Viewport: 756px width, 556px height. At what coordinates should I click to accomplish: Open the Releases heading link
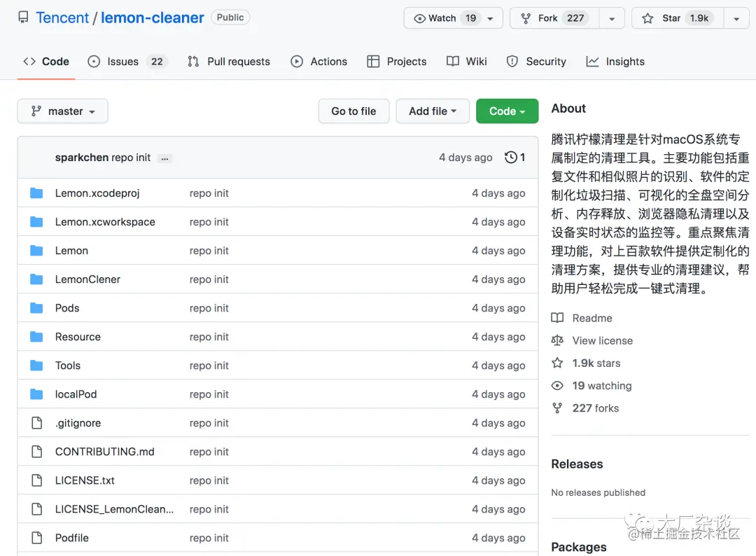pyautogui.click(x=577, y=464)
